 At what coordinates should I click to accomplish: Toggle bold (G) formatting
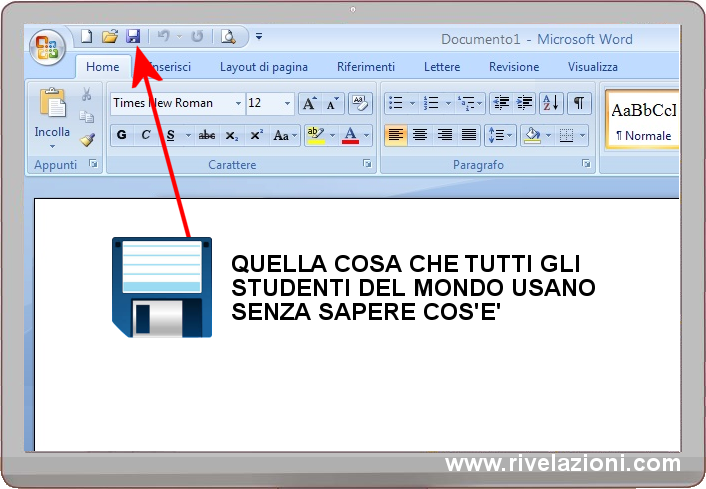(122, 135)
